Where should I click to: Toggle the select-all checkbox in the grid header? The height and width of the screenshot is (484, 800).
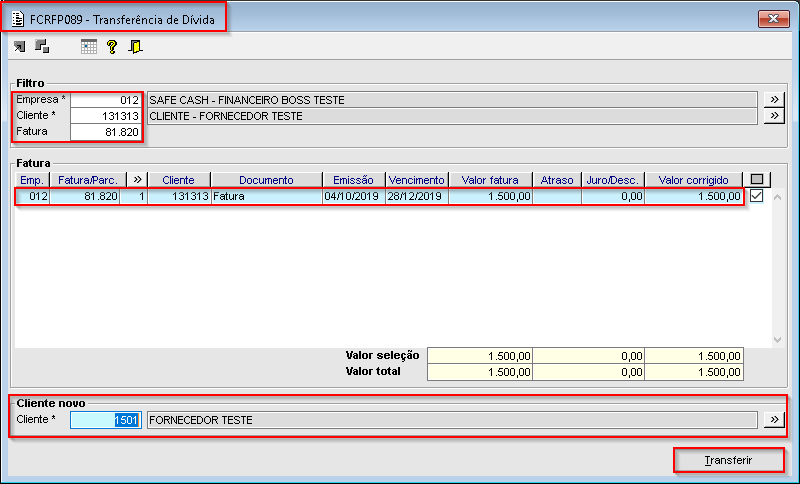757,180
